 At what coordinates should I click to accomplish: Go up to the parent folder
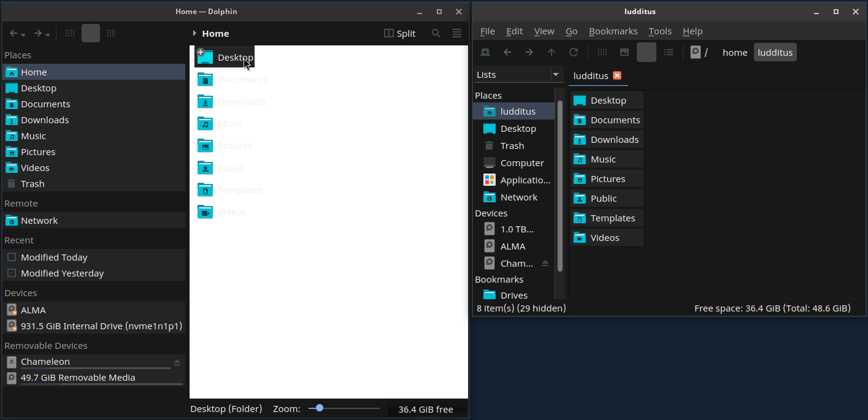coord(551,53)
